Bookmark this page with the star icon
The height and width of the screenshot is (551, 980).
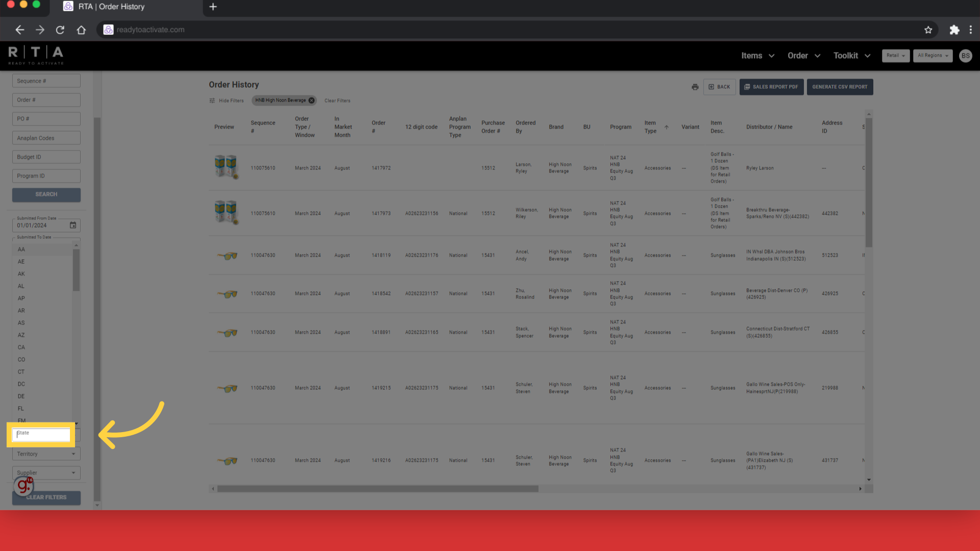point(928,30)
